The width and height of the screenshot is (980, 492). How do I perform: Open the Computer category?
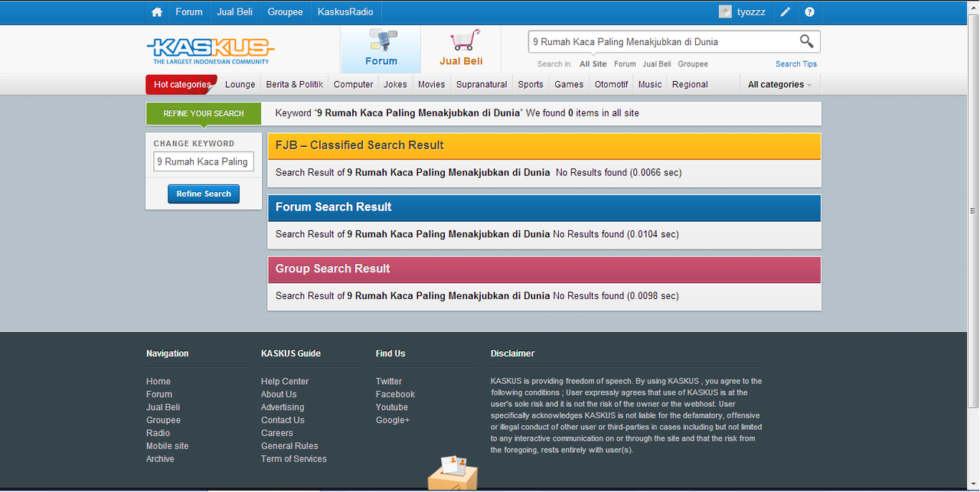[x=354, y=85]
